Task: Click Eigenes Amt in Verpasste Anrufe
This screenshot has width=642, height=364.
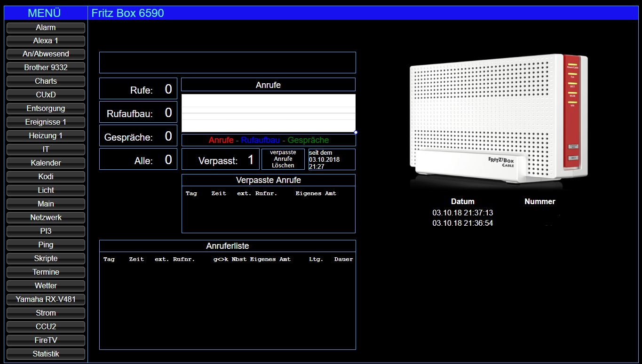Action: tap(316, 193)
